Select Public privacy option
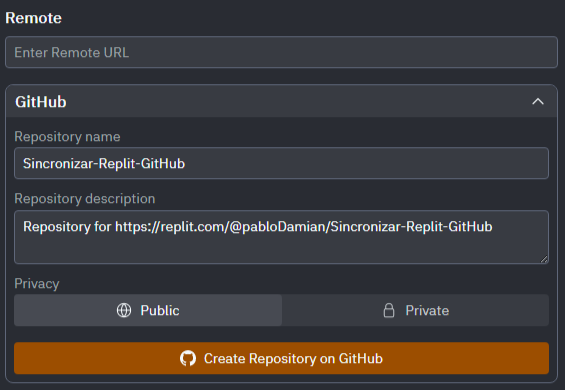 (148, 310)
